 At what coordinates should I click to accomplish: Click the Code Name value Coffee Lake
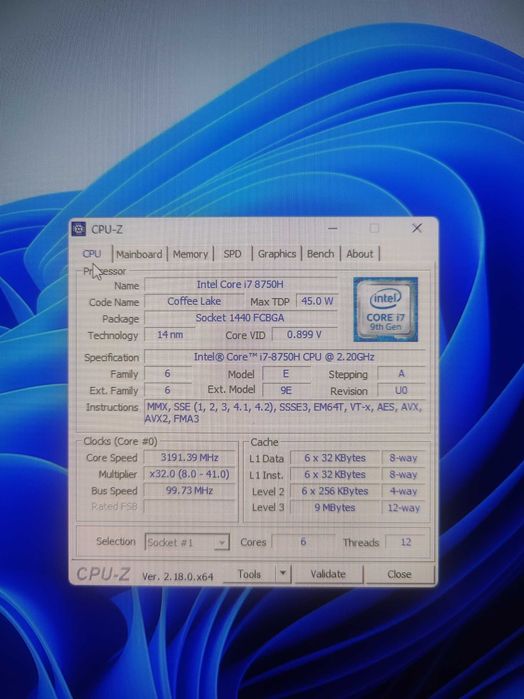pos(194,301)
